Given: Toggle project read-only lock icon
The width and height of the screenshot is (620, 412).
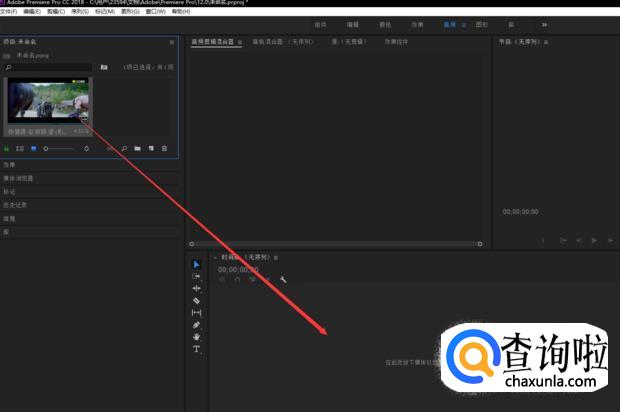Looking at the screenshot, I should click(6, 149).
